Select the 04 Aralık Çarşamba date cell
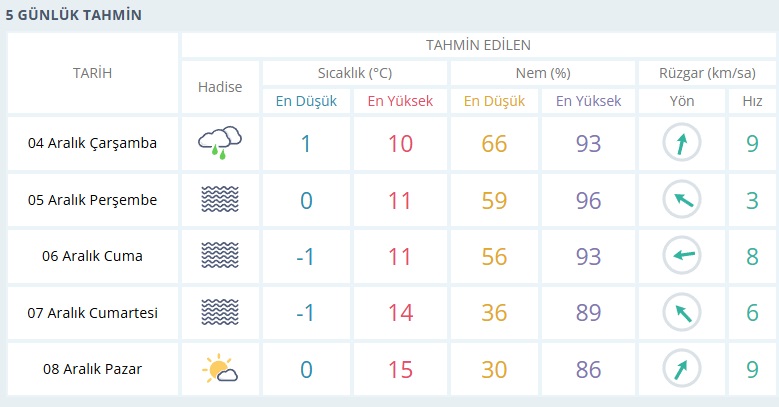Screen dimensions: 779x407 coord(92,143)
